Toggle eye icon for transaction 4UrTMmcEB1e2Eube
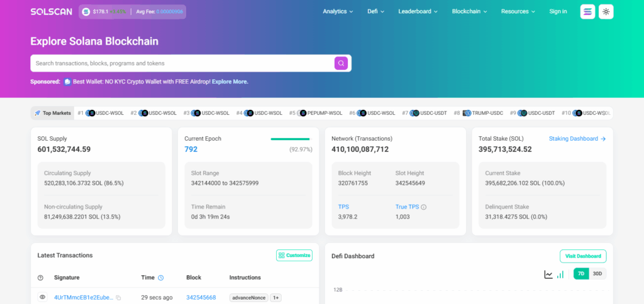The width and height of the screenshot is (644, 304). [42, 297]
